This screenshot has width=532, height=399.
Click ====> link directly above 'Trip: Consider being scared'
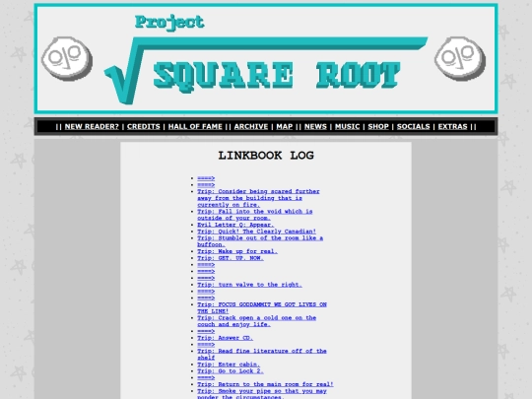[206, 185]
